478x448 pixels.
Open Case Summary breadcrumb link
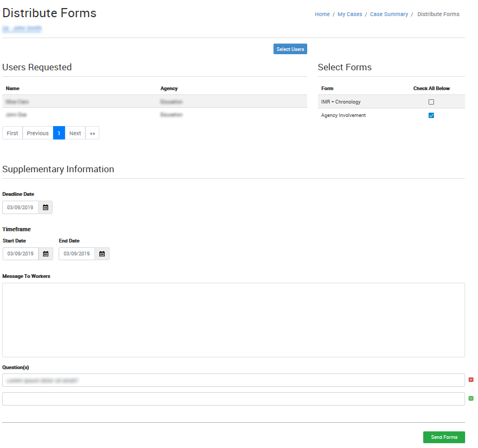[389, 14]
